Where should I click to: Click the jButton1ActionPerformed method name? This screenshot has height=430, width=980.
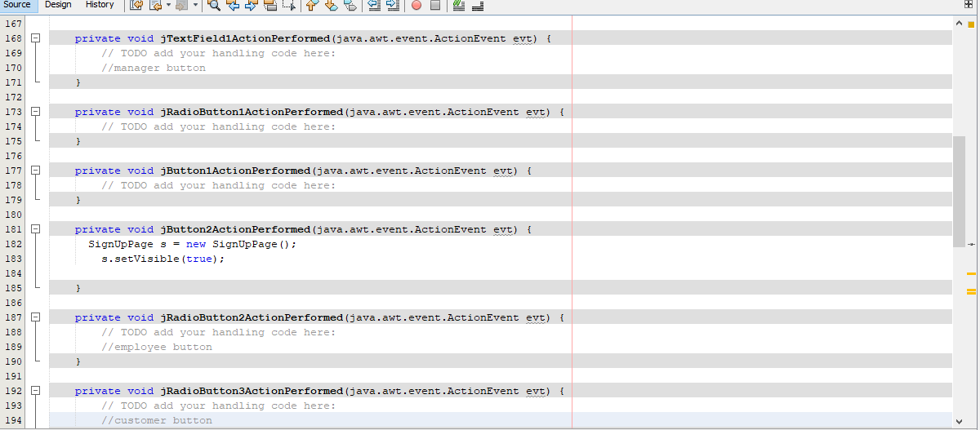pos(236,171)
